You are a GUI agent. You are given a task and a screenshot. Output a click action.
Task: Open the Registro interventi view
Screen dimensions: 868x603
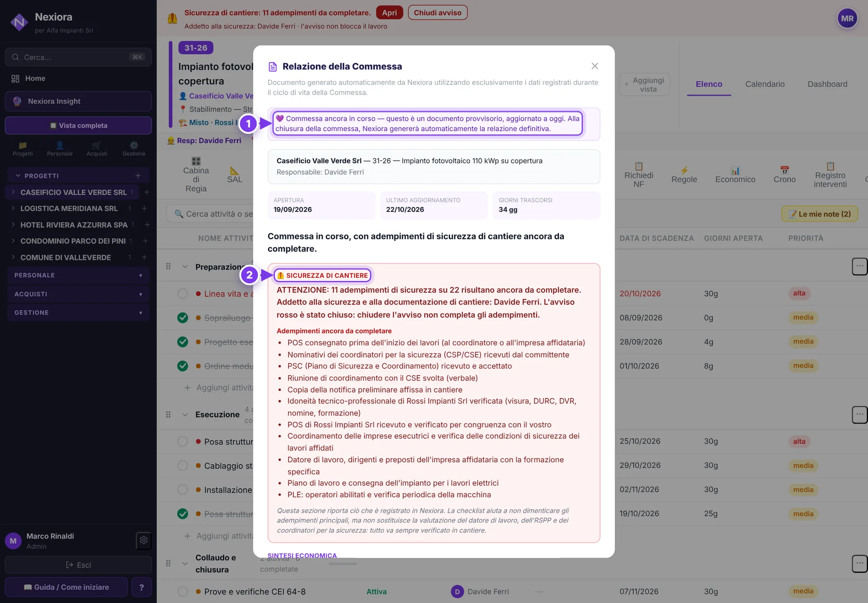(830, 175)
